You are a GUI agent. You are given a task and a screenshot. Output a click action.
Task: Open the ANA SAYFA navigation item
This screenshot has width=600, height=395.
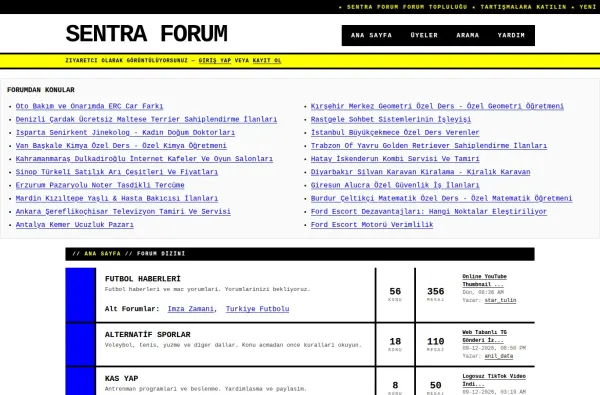[371, 35]
